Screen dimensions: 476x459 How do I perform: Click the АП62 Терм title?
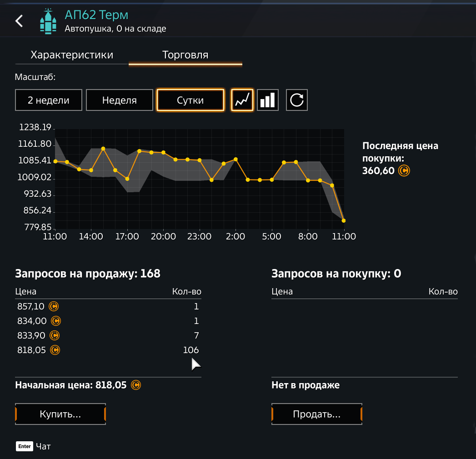click(x=96, y=15)
